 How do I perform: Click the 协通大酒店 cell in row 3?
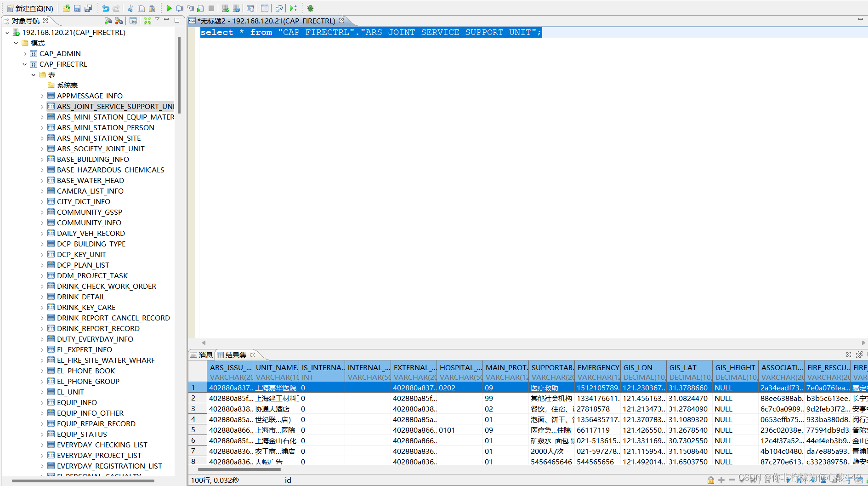click(x=276, y=409)
